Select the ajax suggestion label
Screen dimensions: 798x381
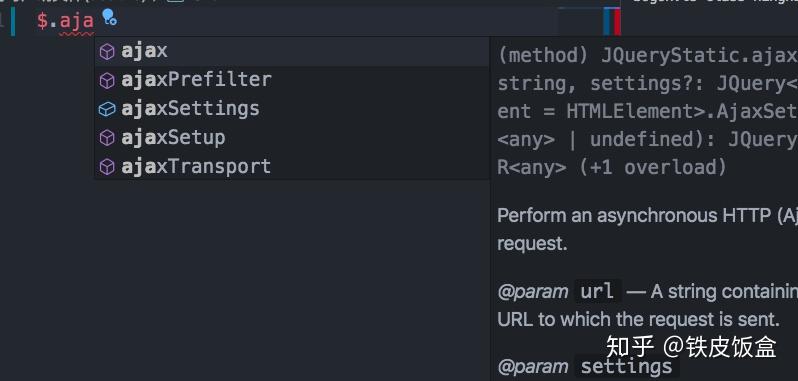coord(144,51)
